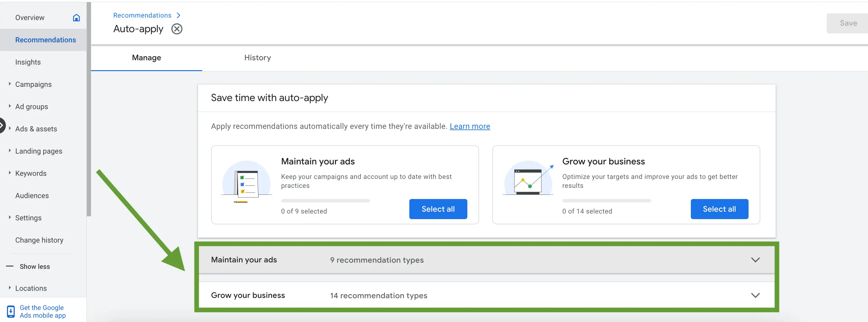This screenshot has width=868, height=322.
Task: Open Audiences in the sidebar
Action: pyautogui.click(x=32, y=196)
